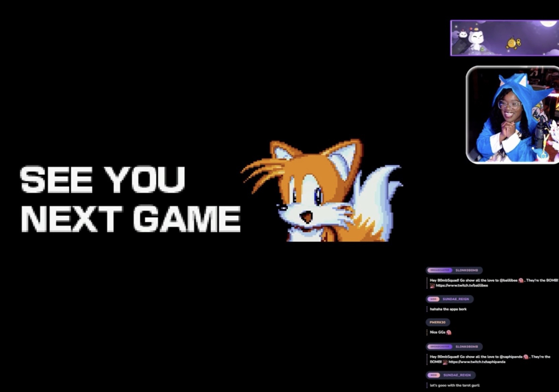Click the MOD badge above "hahaha the appa bork"
Viewport: 559px width, 392px height.
pyautogui.click(x=433, y=299)
